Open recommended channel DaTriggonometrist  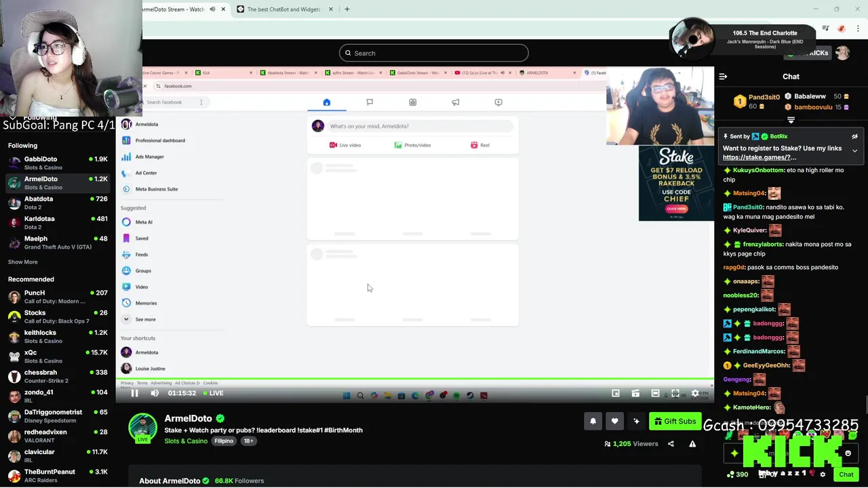tap(58, 416)
